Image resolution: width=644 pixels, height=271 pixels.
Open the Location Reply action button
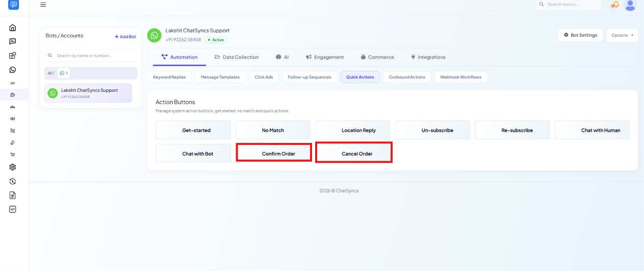point(353,130)
